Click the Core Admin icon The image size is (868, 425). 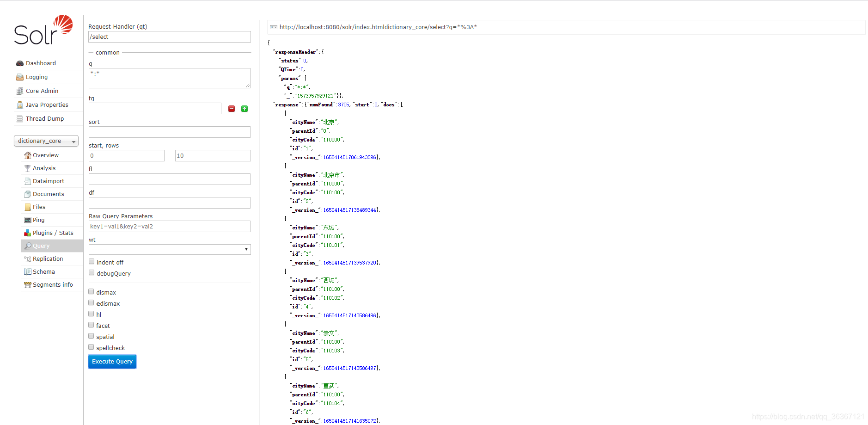click(x=20, y=91)
